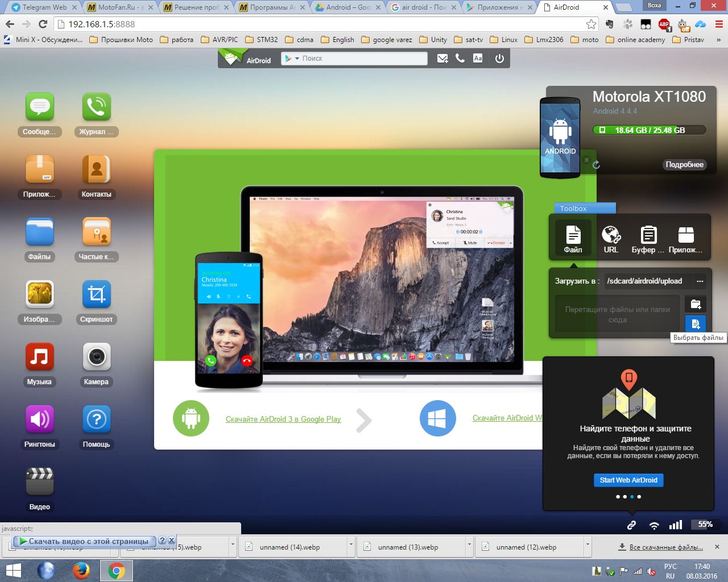Open the Помощь help icon
This screenshot has height=582, width=728.
pyautogui.click(x=96, y=420)
